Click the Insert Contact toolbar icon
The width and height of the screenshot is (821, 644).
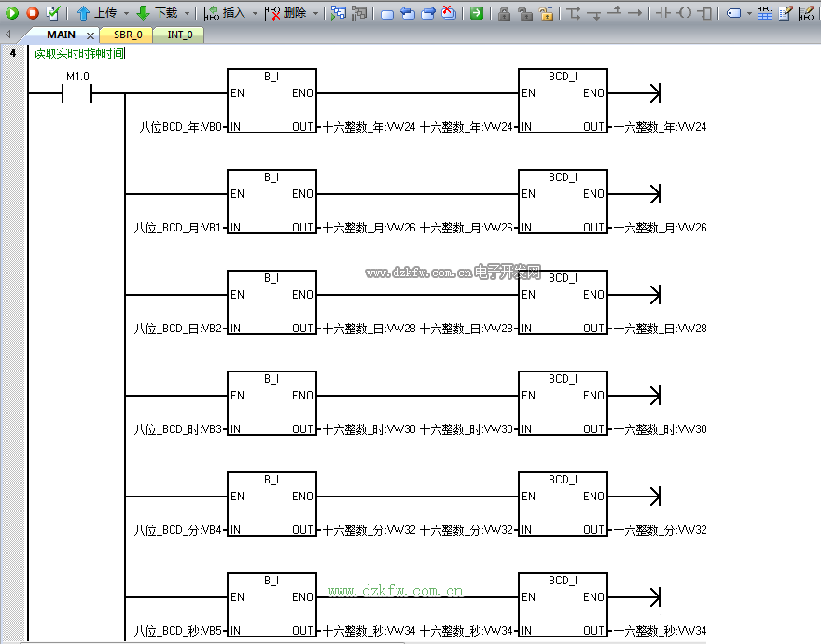(x=662, y=13)
